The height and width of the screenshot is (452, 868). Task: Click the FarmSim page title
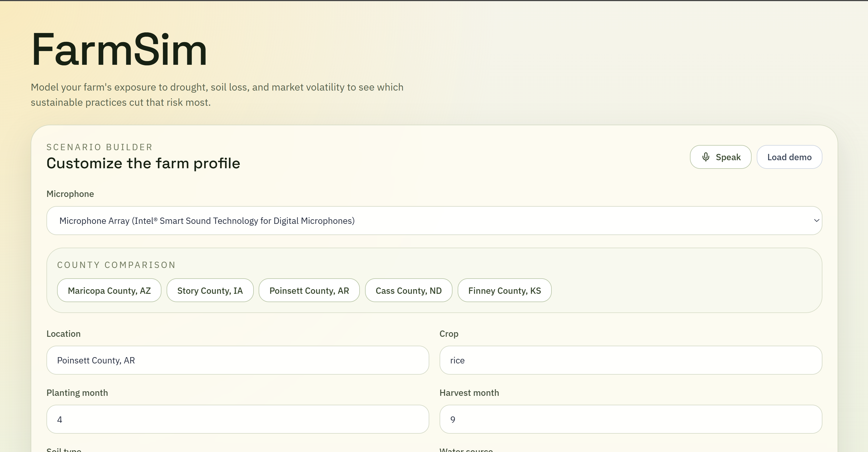119,50
